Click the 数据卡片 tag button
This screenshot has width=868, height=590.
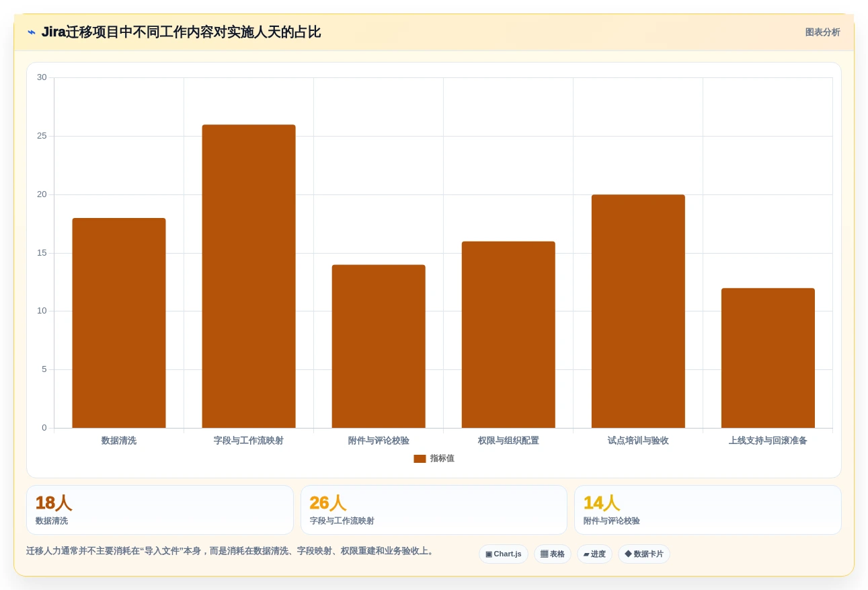tap(644, 554)
